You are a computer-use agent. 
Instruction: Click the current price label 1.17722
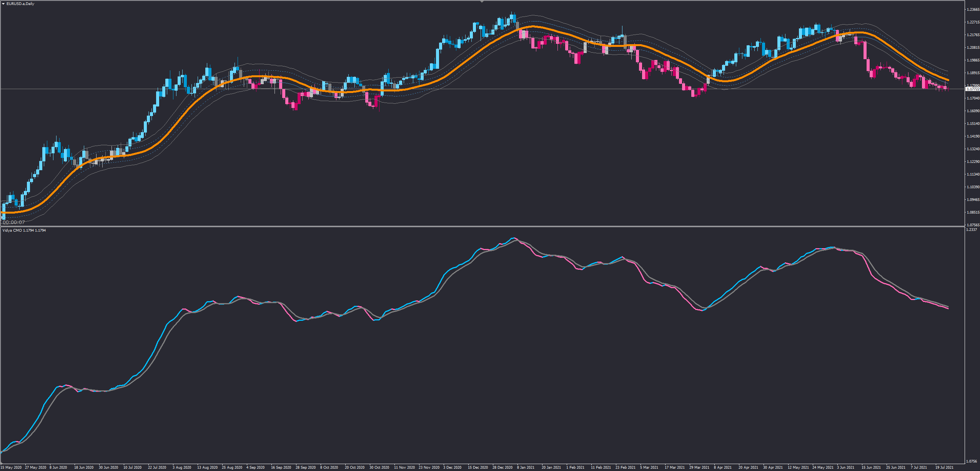coord(973,89)
